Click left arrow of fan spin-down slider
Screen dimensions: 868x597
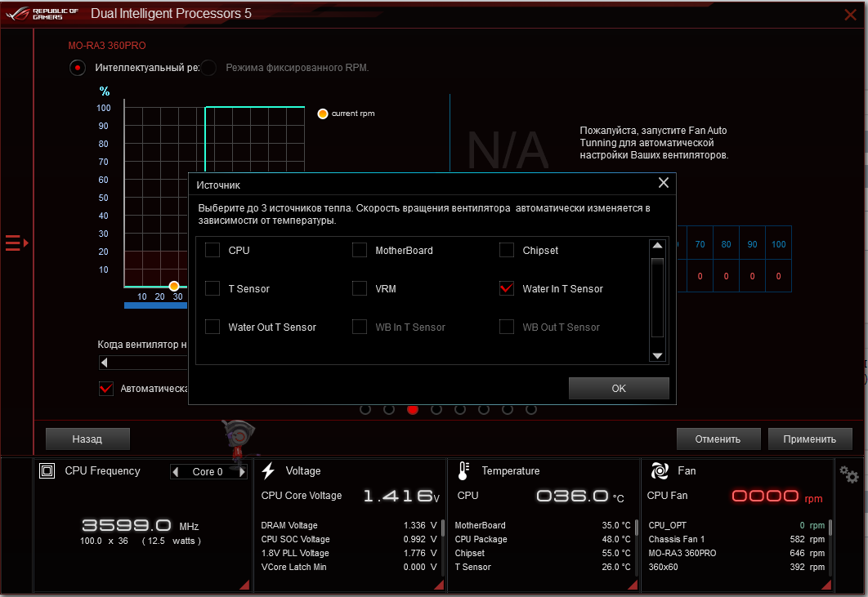[x=104, y=363]
